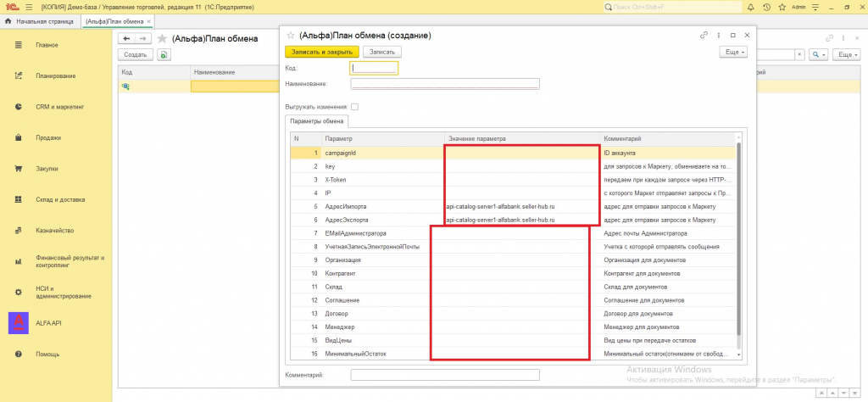This screenshot has width=868, height=402.
Task: Click the create-by-copy icon next to Создать
Action: coord(164,55)
